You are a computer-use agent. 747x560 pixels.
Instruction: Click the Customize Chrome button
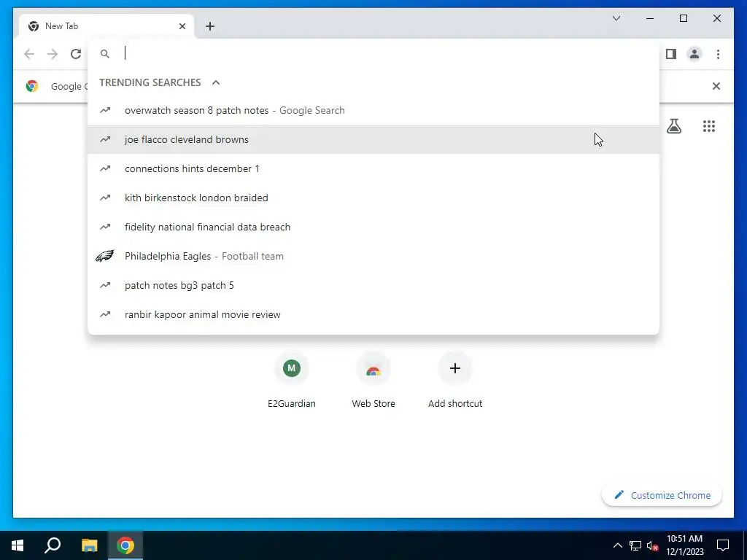pyautogui.click(x=662, y=495)
